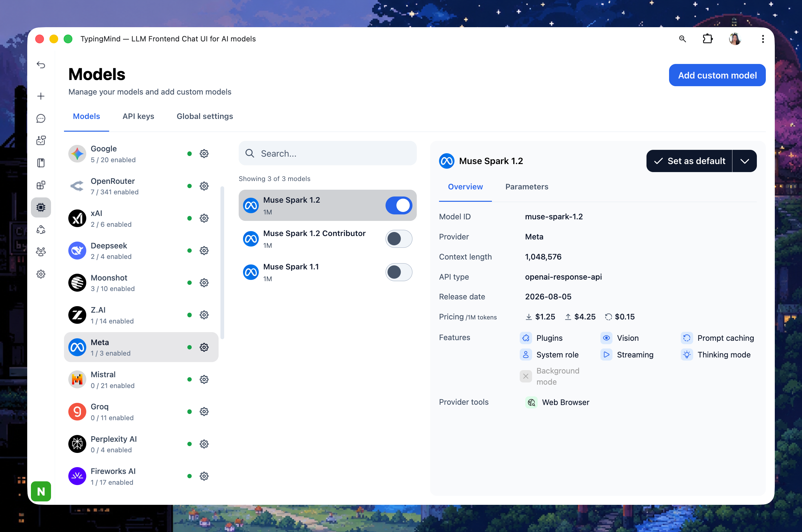Click the Set as default button
The height and width of the screenshot is (532, 802).
click(689, 161)
